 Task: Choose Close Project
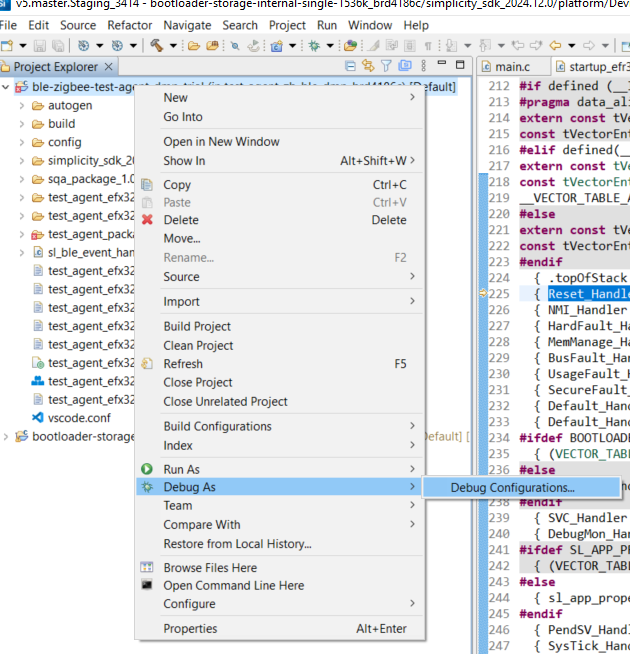280,382
